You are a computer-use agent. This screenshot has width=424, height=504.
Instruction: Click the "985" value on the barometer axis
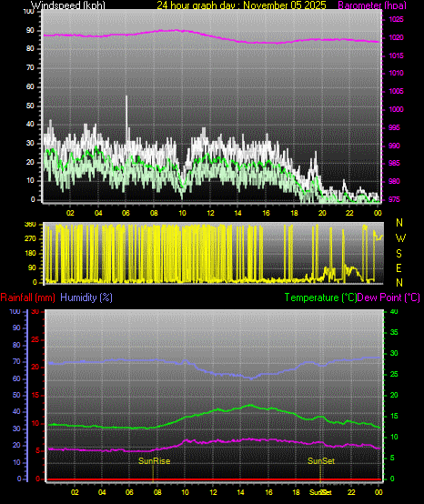[394, 163]
